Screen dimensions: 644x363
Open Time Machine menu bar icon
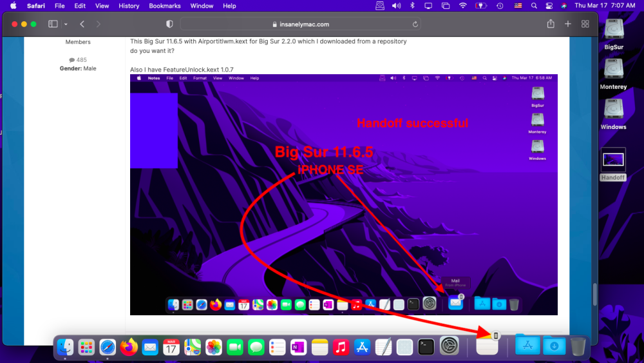(500, 6)
